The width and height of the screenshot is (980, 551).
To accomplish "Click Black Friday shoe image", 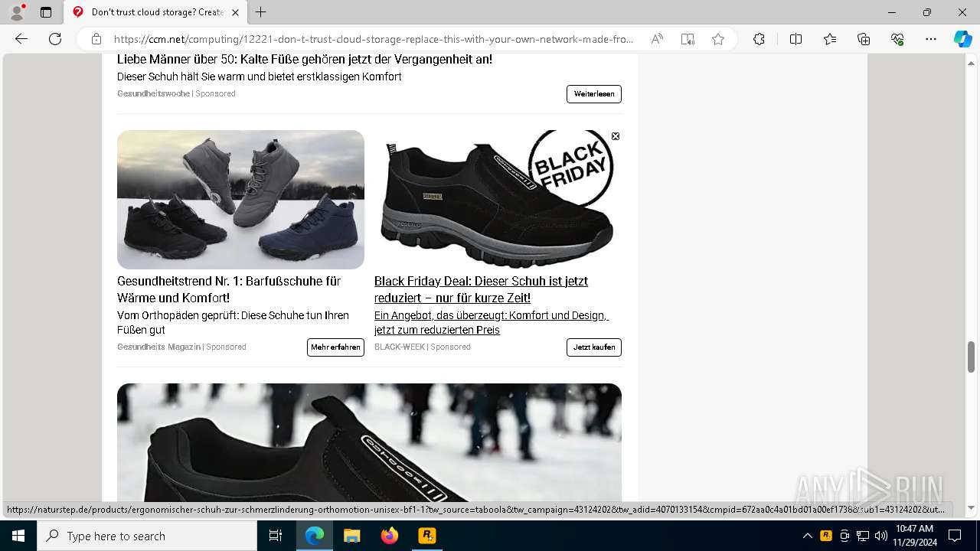I will point(498,200).
